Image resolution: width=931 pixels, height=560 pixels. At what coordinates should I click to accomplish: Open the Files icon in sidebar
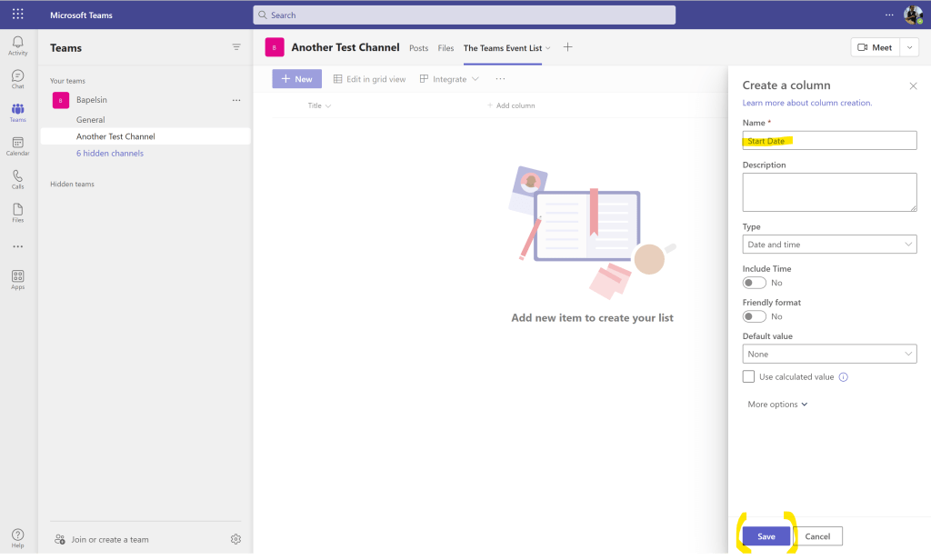(18, 213)
